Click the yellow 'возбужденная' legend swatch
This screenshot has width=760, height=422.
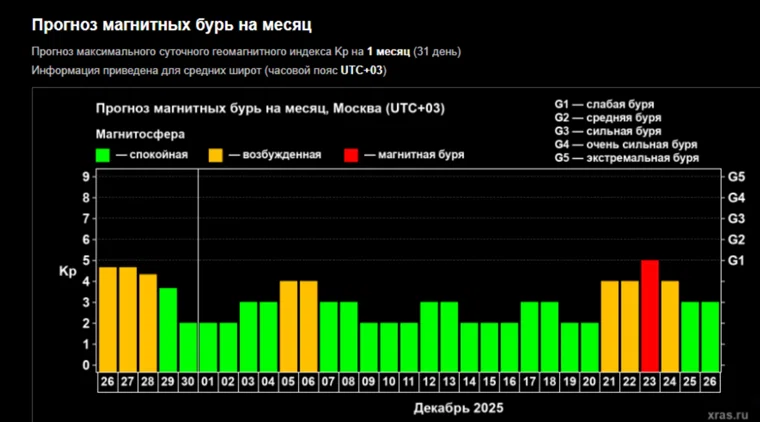pos(216,155)
